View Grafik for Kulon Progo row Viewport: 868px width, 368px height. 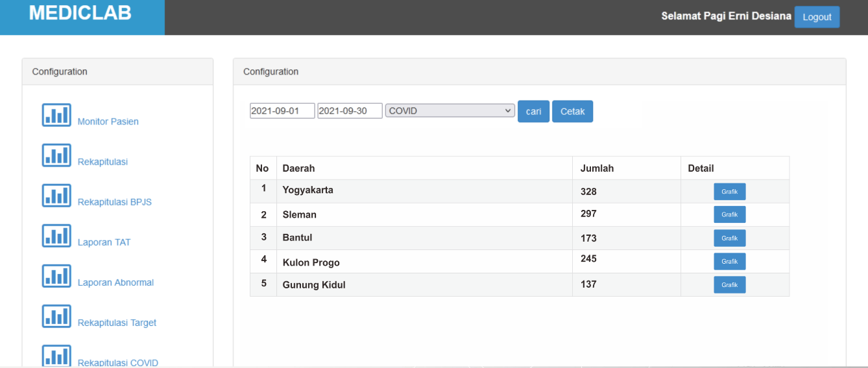[x=729, y=262]
